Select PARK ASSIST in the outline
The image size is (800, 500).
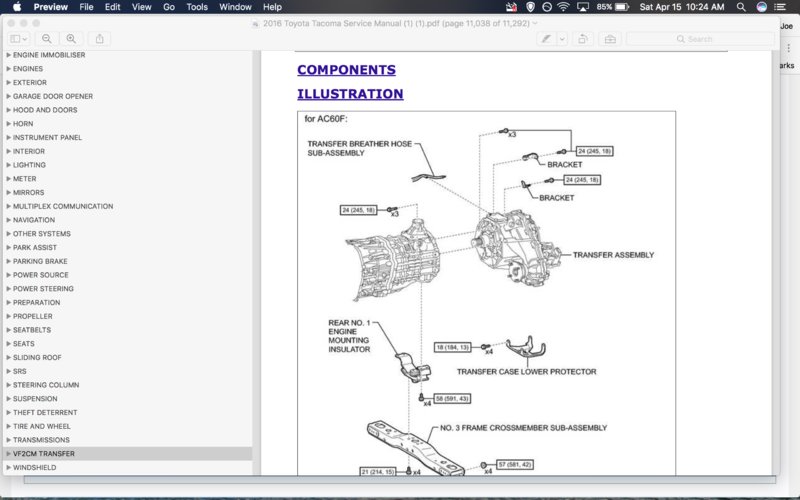(x=35, y=247)
